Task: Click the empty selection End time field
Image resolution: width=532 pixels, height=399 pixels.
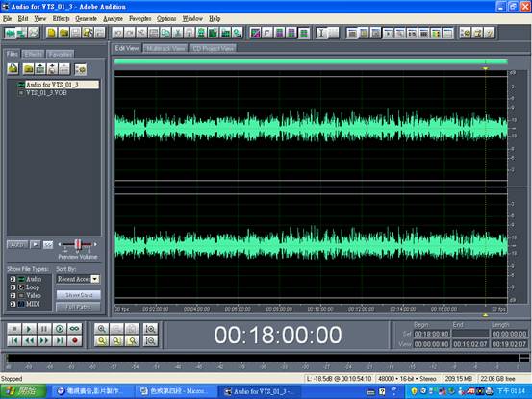Action: (469, 334)
